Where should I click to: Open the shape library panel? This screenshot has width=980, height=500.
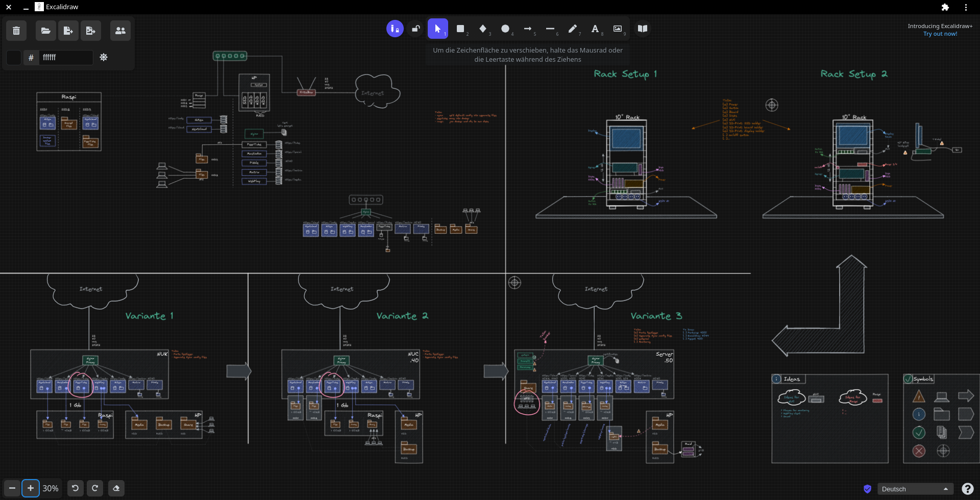pyautogui.click(x=642, y=29)
